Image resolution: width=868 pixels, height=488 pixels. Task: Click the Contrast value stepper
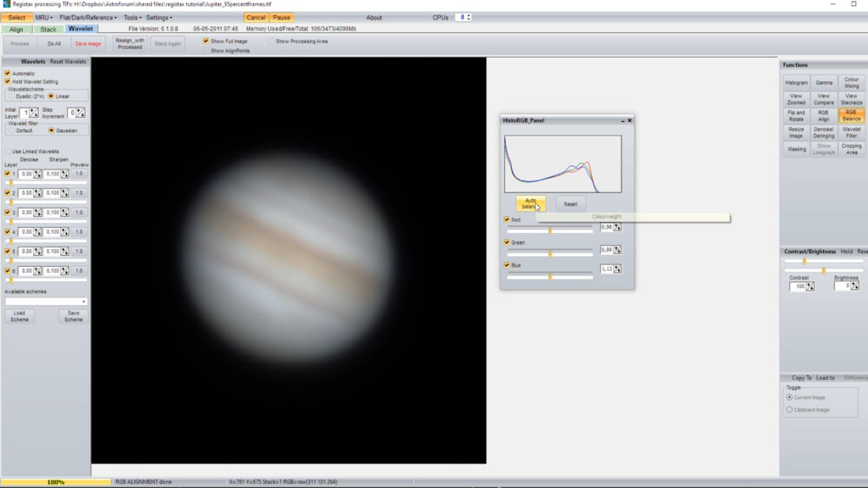point(810,286)
